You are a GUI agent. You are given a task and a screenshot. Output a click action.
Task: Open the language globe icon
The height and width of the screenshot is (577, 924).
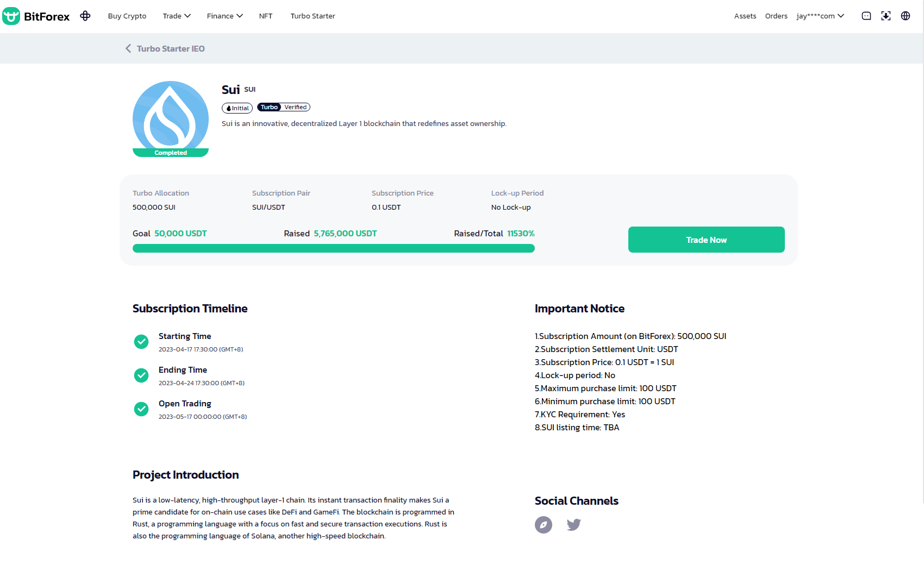(906, 16)
